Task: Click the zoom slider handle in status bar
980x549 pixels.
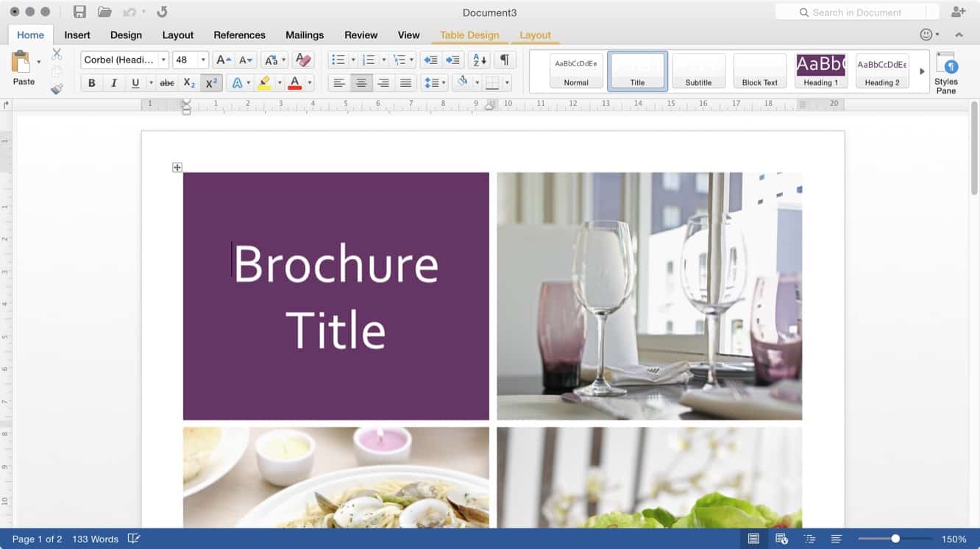Action: coord(895,539)
